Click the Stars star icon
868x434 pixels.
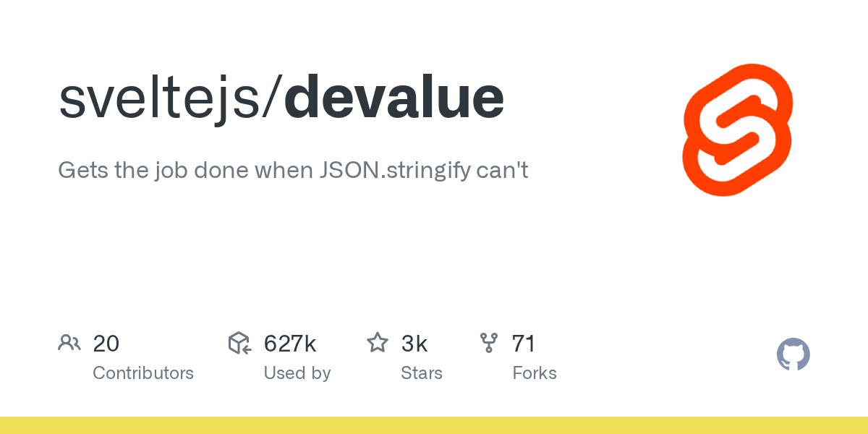pos(378,343)
